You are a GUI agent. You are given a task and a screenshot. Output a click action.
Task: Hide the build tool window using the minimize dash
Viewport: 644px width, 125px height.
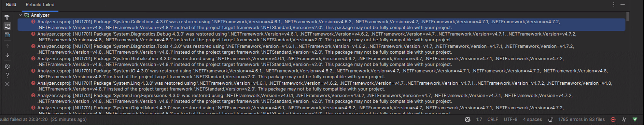(x=622, y=4)
